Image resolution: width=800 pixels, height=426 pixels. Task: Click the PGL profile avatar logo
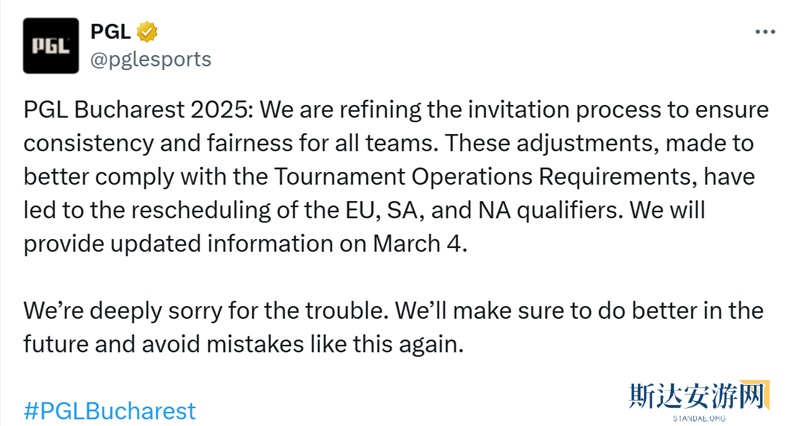[48, 46]
